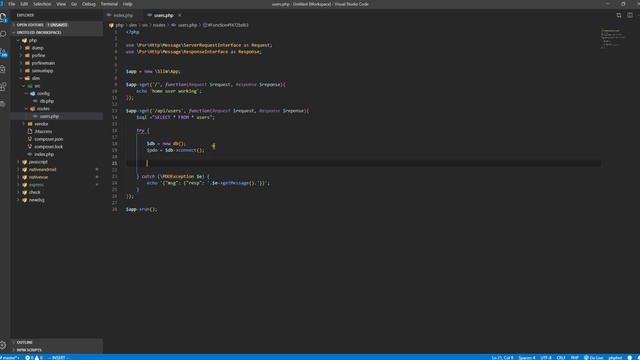Change line ending via CRLF
The width and height of the screenshot is (640, 360).
[561, 358]
